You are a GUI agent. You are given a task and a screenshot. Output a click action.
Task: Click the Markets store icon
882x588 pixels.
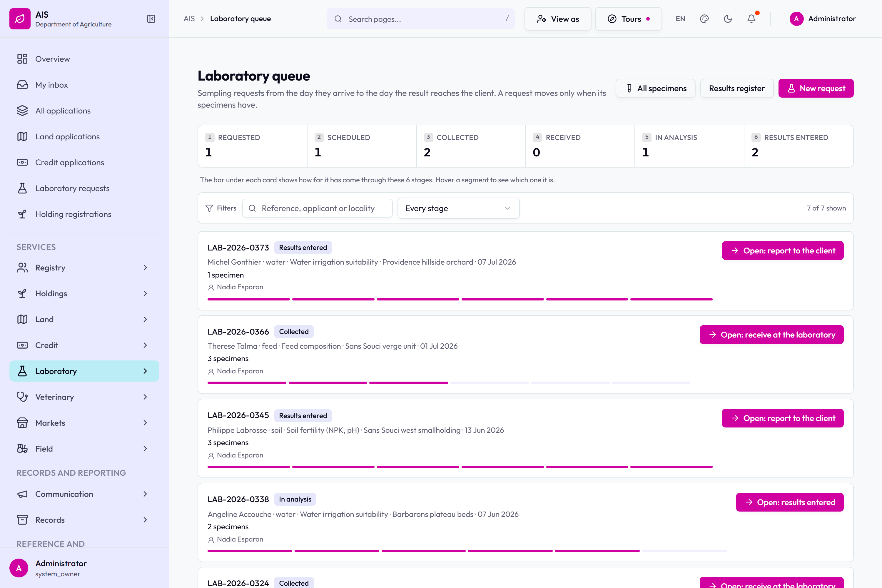[x=22, y=423]
